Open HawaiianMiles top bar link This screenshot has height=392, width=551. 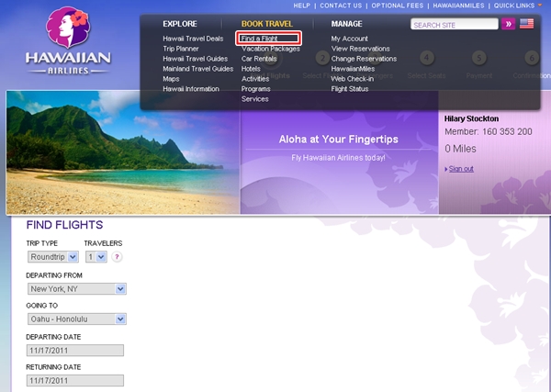pos(458,6)
